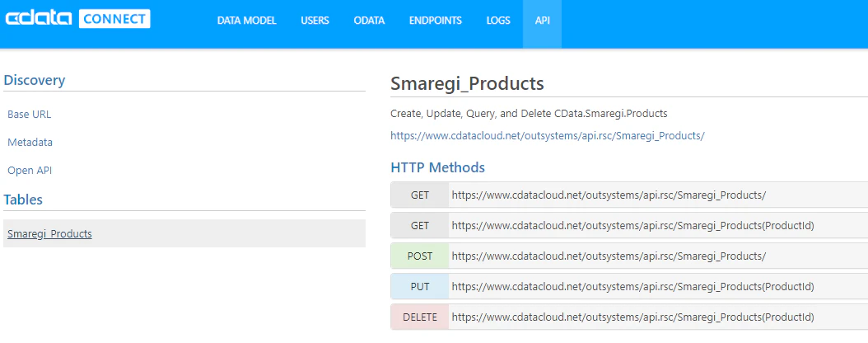Expand GET method for Smaregi_Products(ProductId)

click(629, 226)
